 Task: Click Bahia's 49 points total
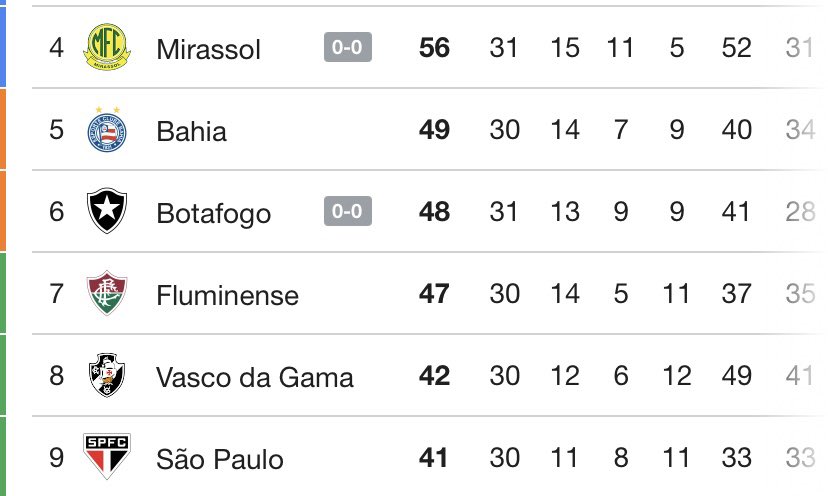click(x=435, y=130)
